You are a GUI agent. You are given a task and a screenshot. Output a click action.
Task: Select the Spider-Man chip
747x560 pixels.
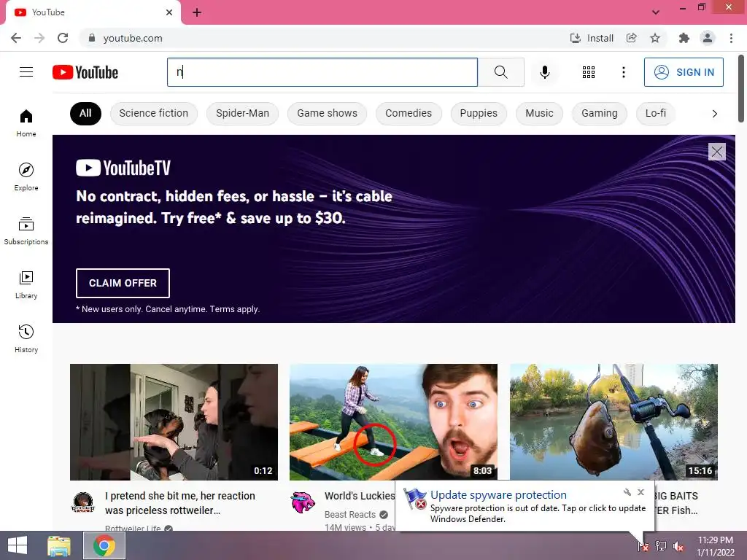coord(242,113)
